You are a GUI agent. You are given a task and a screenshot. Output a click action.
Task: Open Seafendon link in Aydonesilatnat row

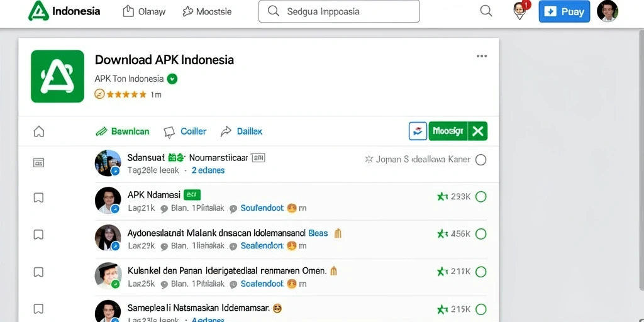[262, 246]
